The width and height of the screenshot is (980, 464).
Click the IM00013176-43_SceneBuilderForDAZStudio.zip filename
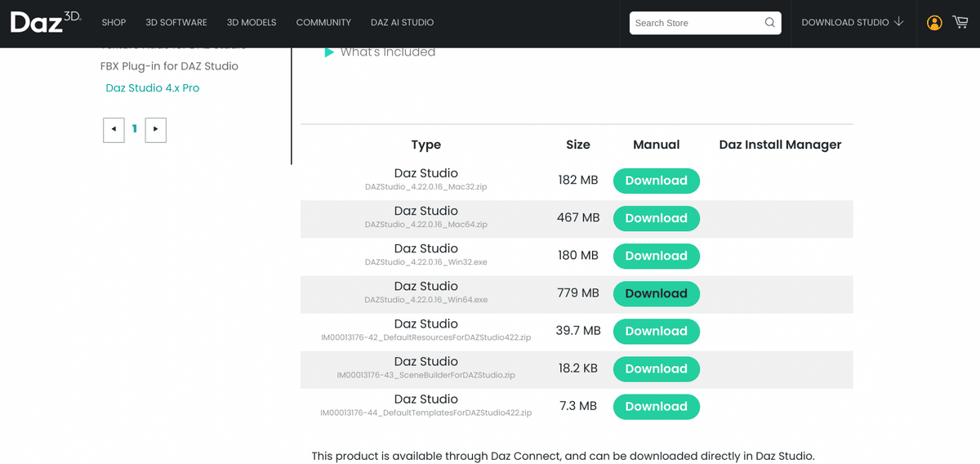[426, 375]
